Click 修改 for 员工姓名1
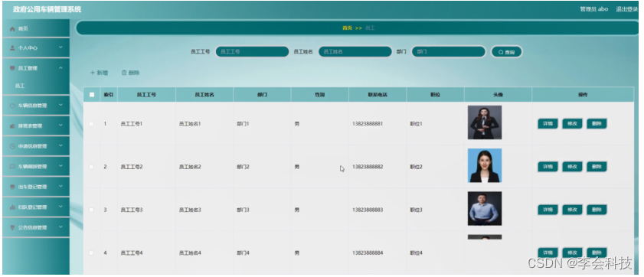Viewport: 644px width, 277px height. [572, 123]
